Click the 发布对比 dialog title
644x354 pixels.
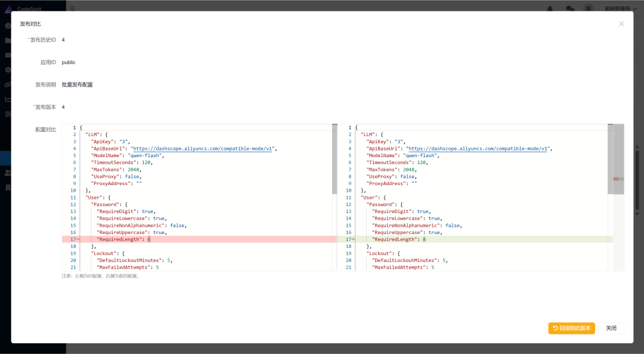pos(30,24)
